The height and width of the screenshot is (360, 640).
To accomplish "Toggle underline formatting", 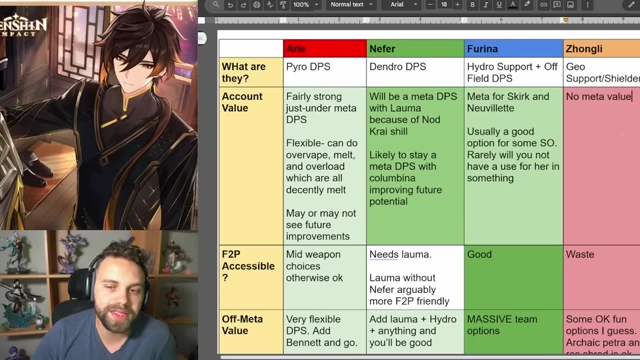I will coord(499,4).
